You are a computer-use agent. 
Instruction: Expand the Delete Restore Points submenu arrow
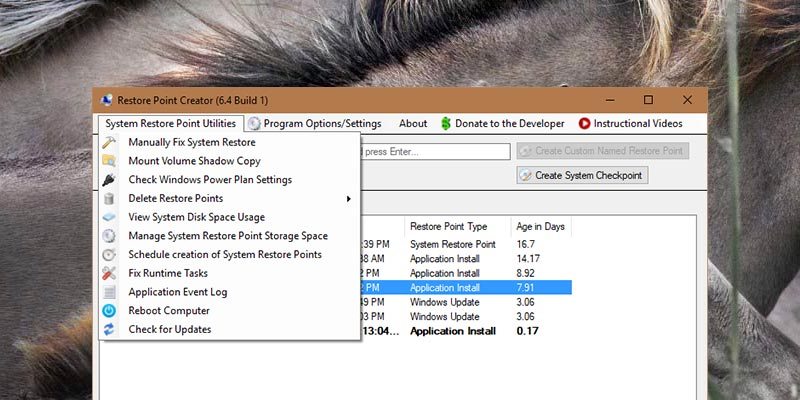(348, 198)
